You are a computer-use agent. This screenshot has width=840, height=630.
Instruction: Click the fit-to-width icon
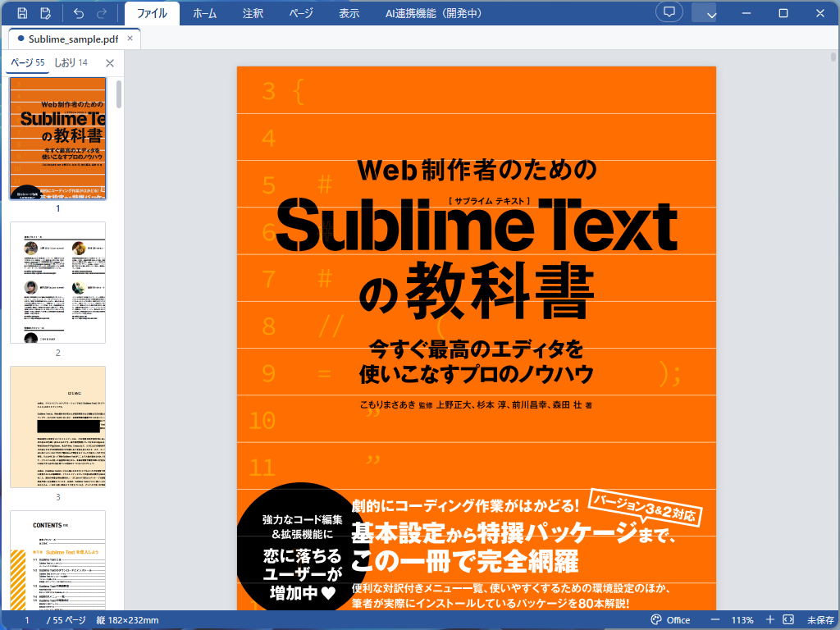click(x=788, y=620)
